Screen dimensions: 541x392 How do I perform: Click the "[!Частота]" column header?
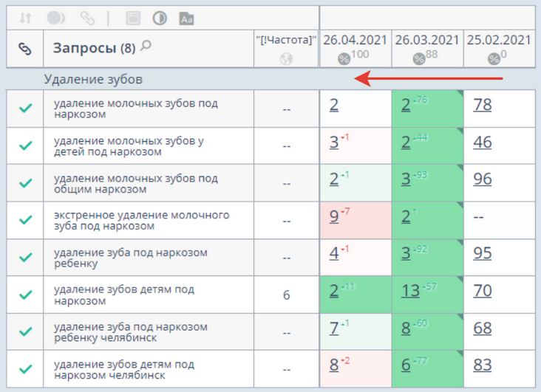tap(286, 48)
